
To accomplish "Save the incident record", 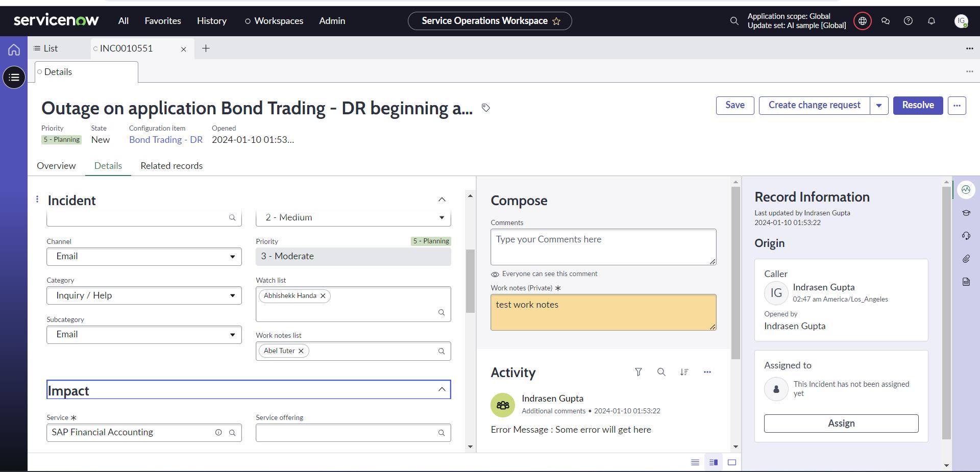I will pos(735,106).
